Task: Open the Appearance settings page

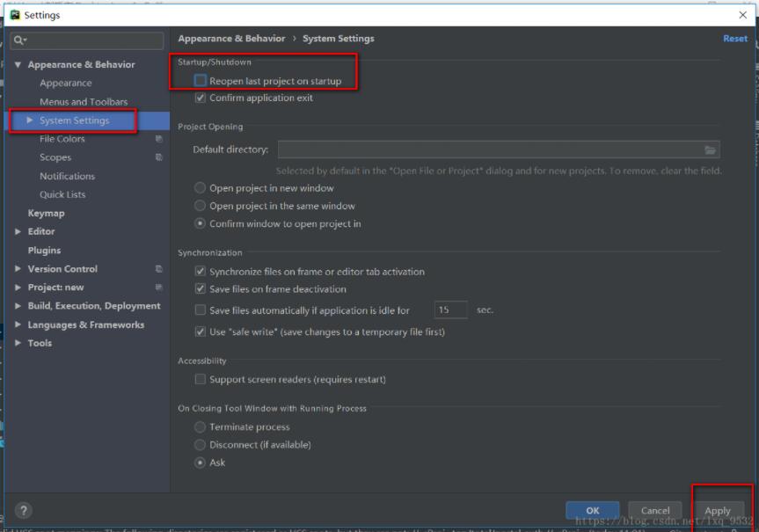Action: point(66,84)
